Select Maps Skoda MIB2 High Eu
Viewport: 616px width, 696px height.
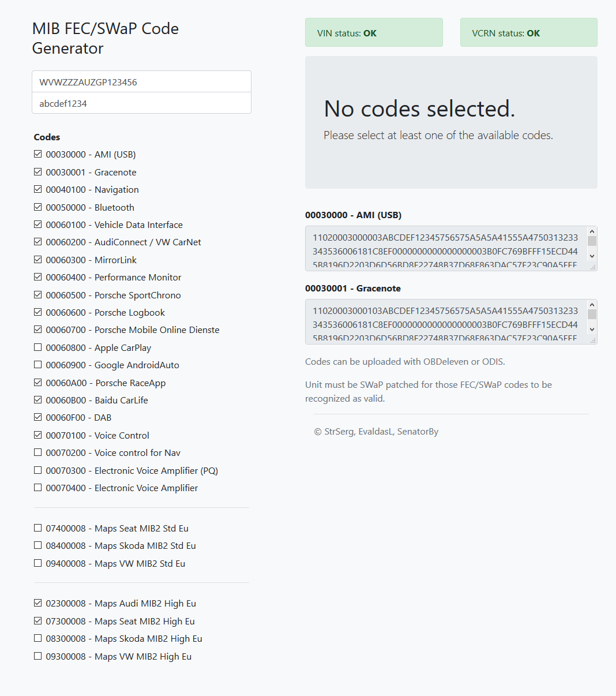tap(37, 638)
